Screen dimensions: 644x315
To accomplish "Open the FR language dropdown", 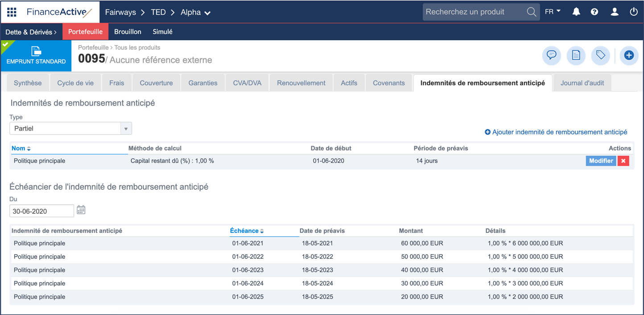I will pyautogui.click(x=552, y=11).
